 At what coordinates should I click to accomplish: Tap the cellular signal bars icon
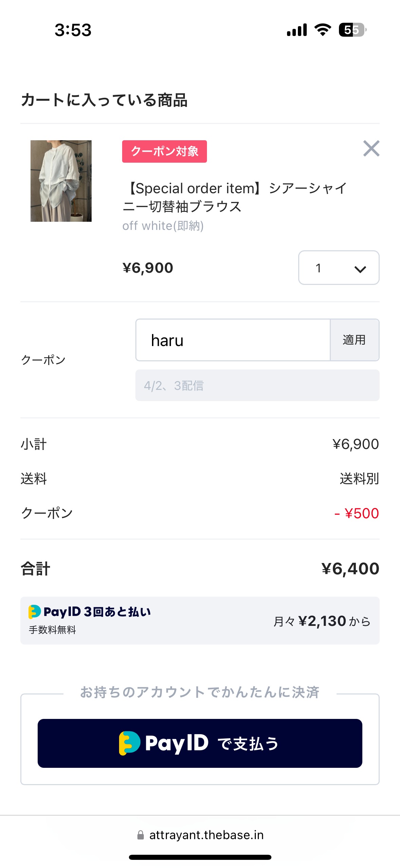[x=297, y=30]
